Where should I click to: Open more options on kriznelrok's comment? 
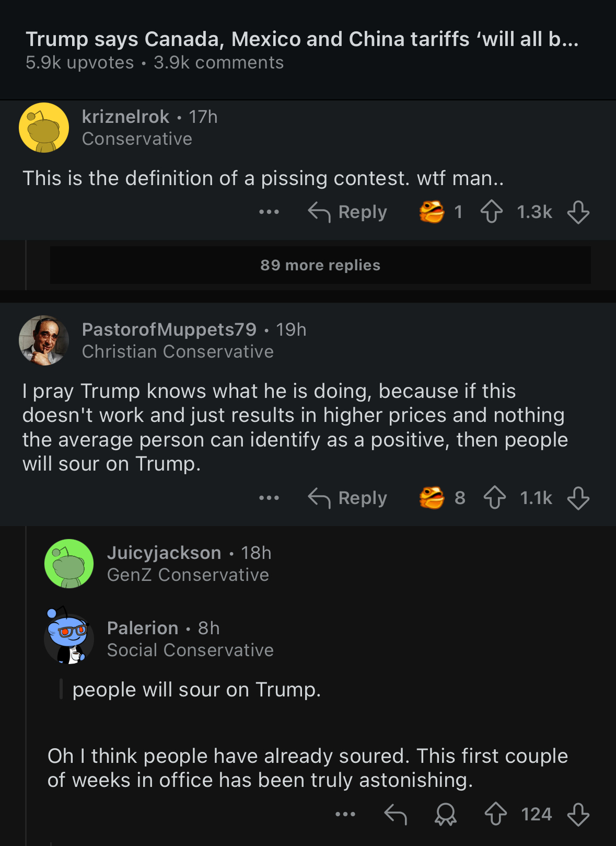coord(269,212)
